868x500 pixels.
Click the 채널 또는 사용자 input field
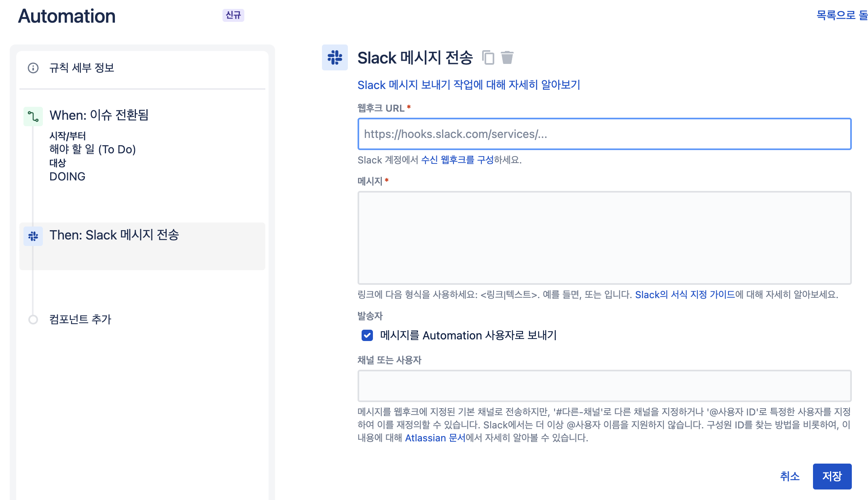[x=604, y=386]
